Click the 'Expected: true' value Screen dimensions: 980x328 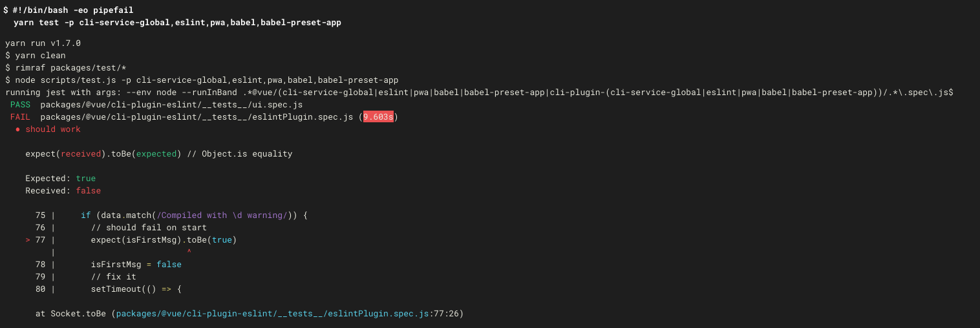pos(85,179)
